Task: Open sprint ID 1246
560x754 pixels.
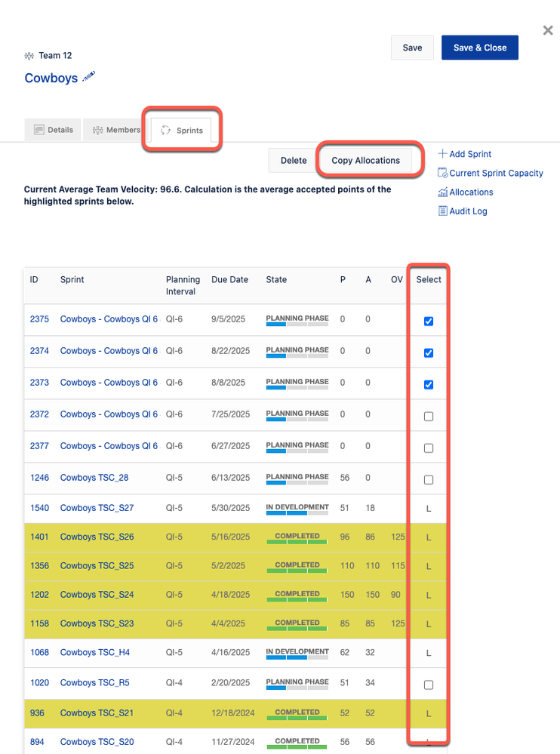Action: (39, 478)
